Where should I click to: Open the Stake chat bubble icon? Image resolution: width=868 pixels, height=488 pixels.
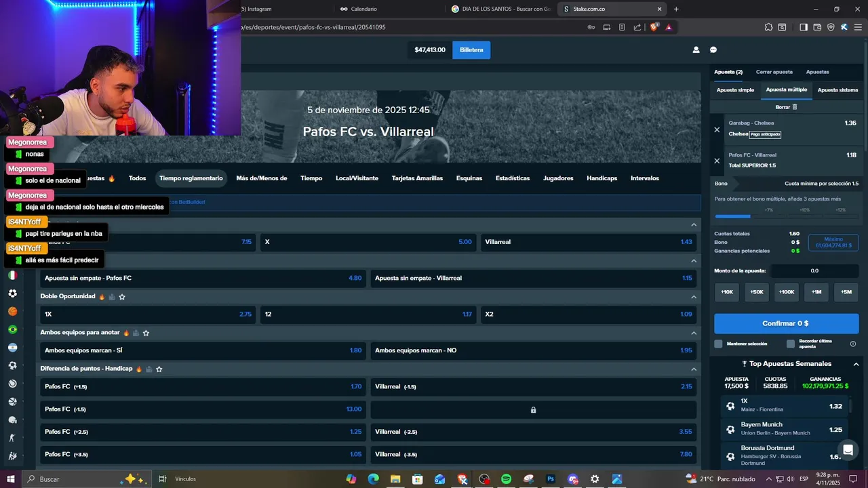[x=713, y=49]
